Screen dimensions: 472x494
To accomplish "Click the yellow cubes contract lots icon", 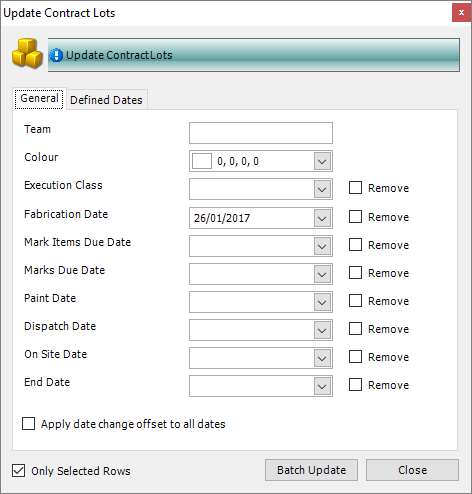I will (27, 54).
